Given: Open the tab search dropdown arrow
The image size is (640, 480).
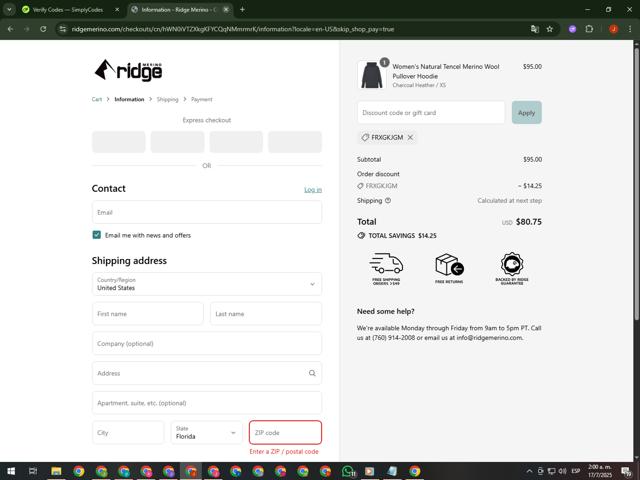Looking at the screenshot, I should [x=9, y=9].
